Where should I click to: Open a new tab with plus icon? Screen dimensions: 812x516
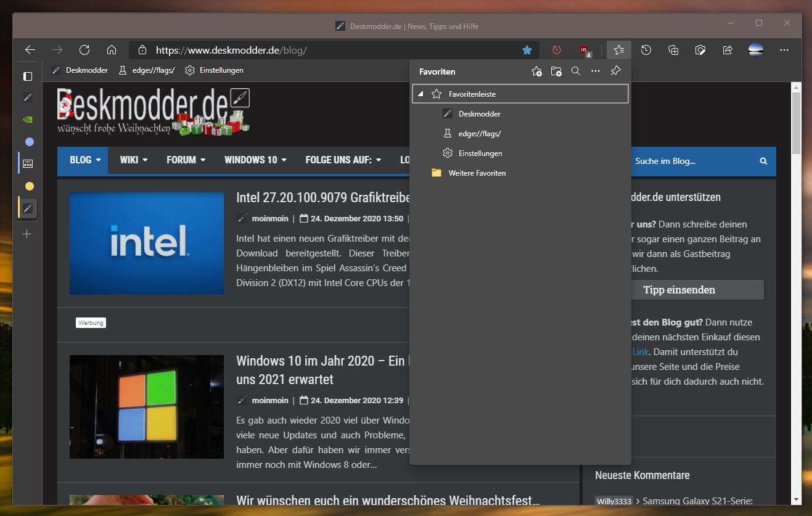coord(27,234)
